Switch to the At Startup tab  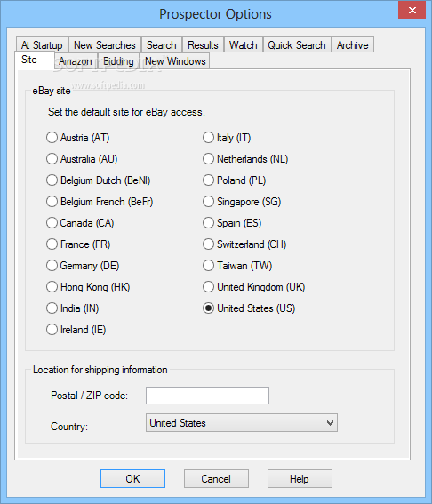pyautogui.click(x=42, y=45)
